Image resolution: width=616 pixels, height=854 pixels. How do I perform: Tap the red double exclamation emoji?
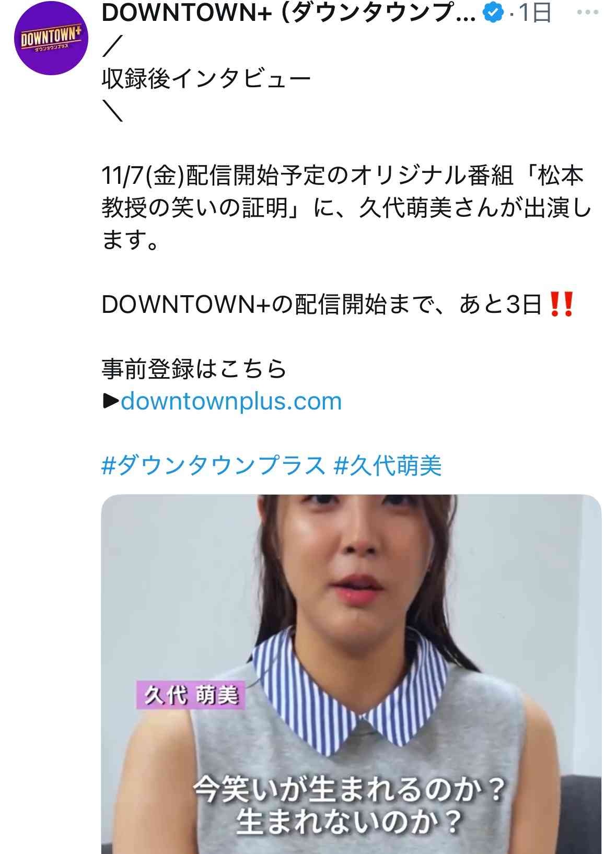(562, 304)
